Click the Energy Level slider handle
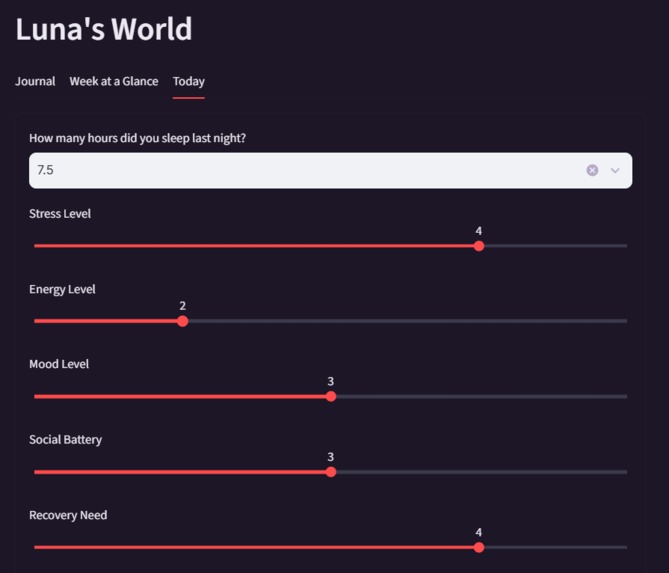The height and width of the screenshot is (573, 669). tap(183, 321)
